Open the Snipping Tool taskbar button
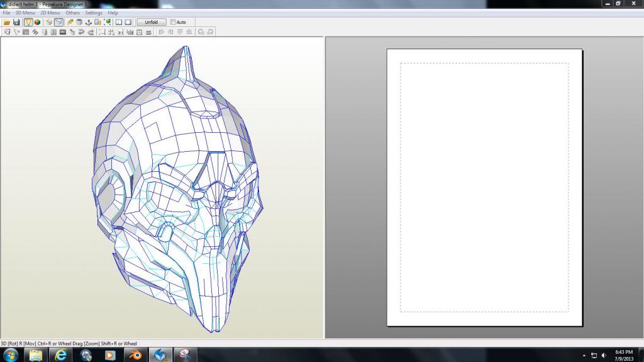 pos(185,354)
